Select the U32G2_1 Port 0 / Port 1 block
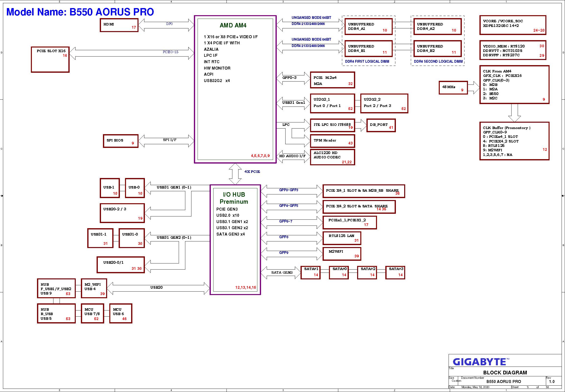This screenshot has height=392, width=565. click(x=332, y=103)
